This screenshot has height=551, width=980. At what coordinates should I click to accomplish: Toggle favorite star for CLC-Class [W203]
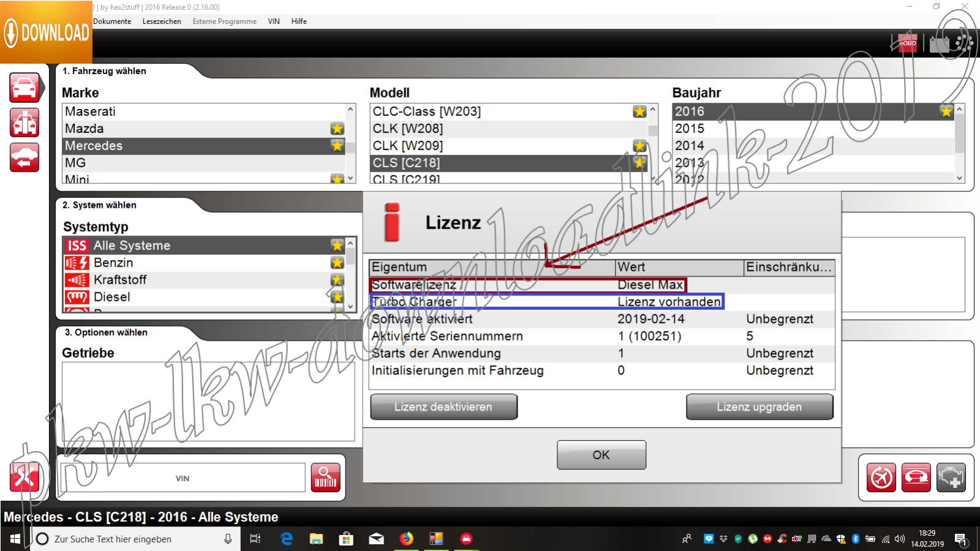tap(639, 112)
